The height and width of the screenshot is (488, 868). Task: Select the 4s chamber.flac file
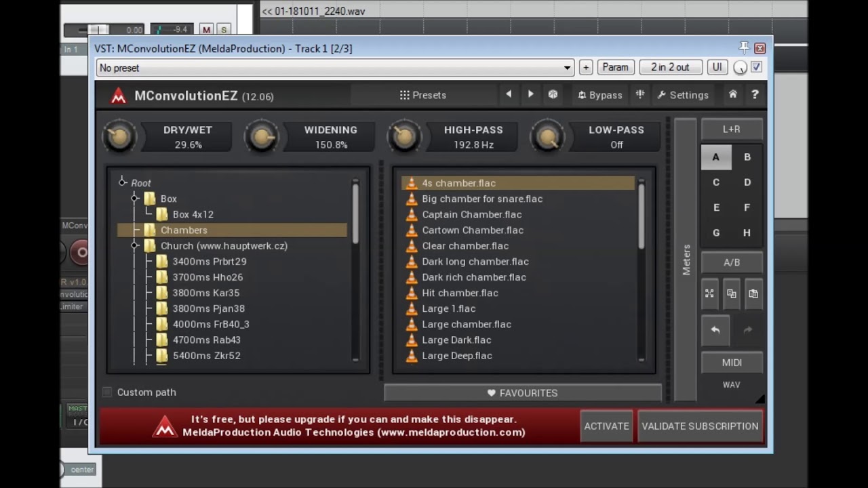(x=518, y=183)
